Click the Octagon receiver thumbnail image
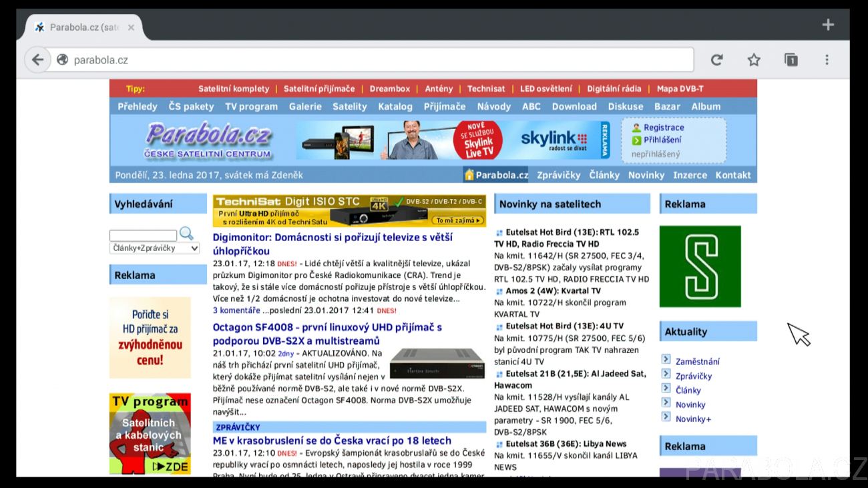 click(x=437, y=363)
